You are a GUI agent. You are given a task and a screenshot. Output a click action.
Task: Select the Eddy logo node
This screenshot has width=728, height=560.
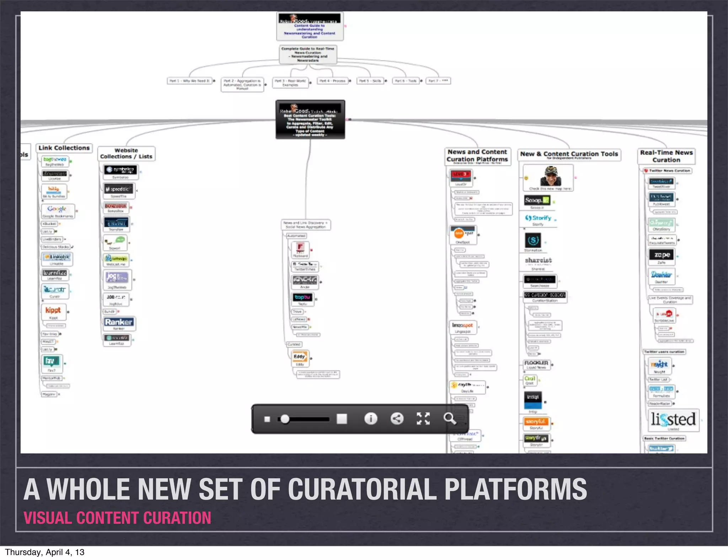coord(300,359)
